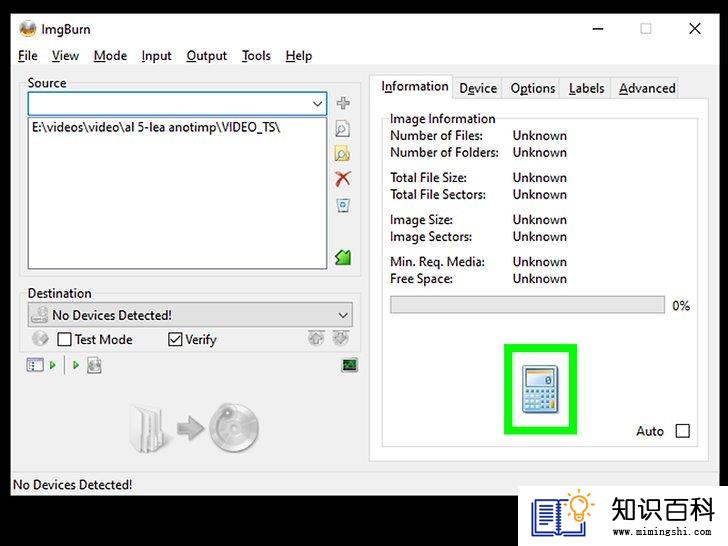Close the ImgBurn window

pyautogui.click(x=695, y=29)
